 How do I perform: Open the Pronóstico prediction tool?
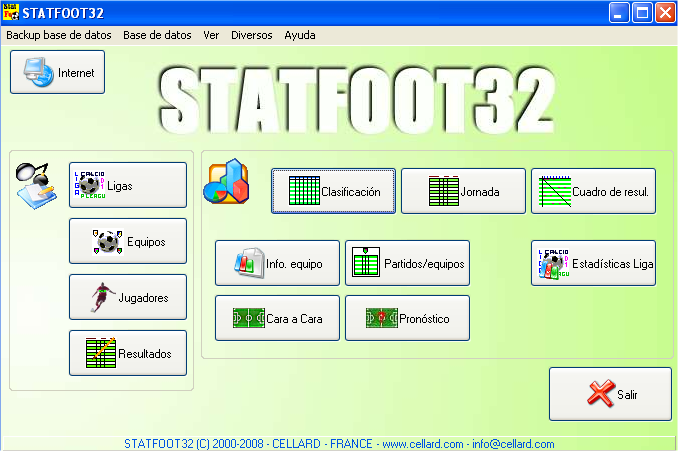[x=407, y=318]
